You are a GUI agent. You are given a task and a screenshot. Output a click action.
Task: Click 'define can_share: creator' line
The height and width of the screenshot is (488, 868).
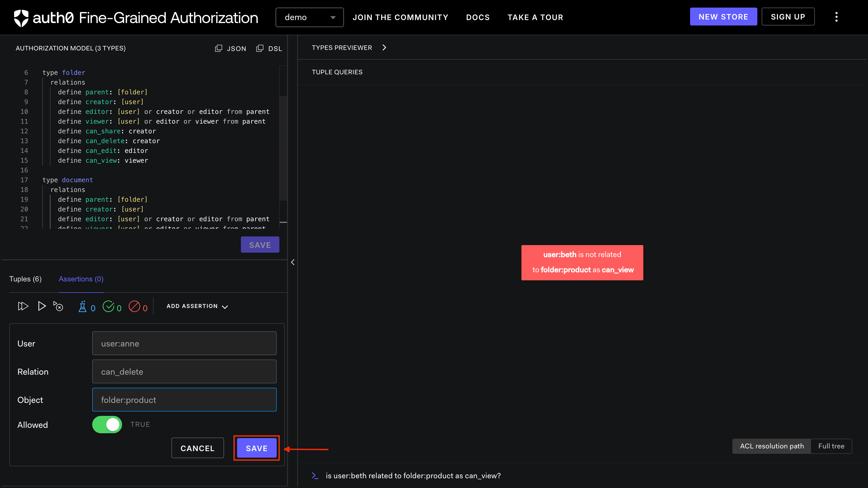tap(107, 131)
